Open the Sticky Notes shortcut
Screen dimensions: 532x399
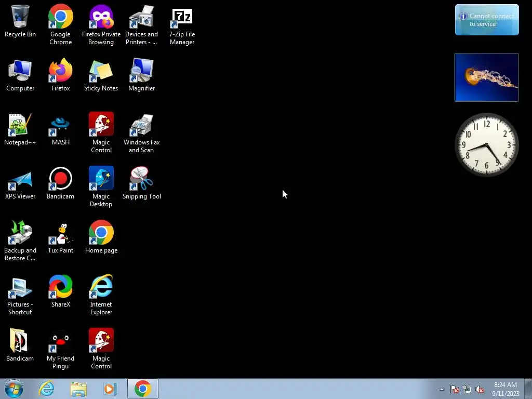[x=101, y=75]
